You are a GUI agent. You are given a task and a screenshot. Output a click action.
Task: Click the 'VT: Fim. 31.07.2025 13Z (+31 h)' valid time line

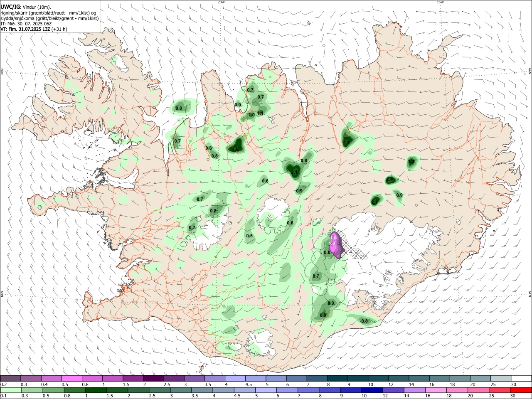(x=34, y=29)
